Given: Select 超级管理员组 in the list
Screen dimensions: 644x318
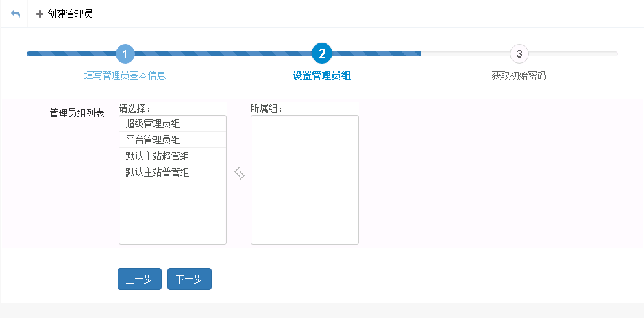Looking at the screenshot, I should (x=153, y=123).
